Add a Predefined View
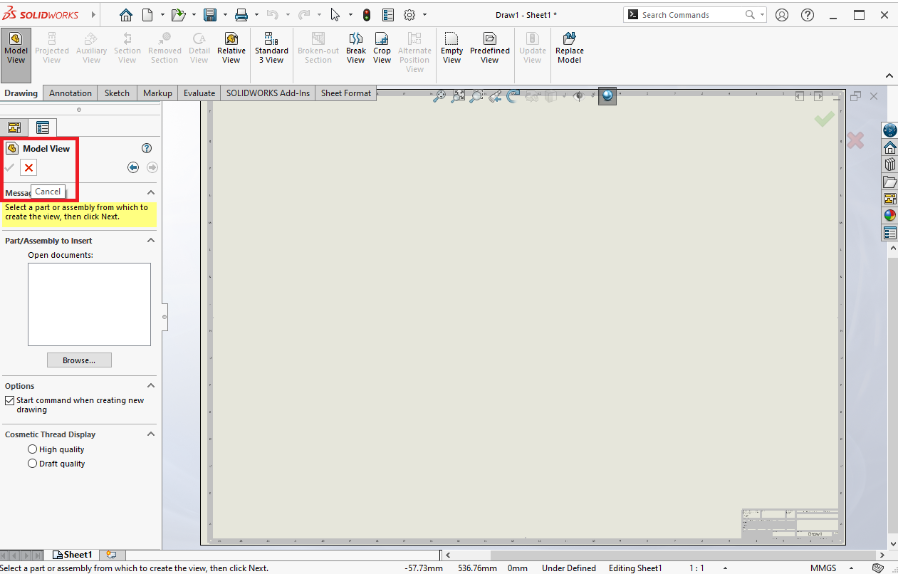898x574 pixels. click(x=490, y=48)
